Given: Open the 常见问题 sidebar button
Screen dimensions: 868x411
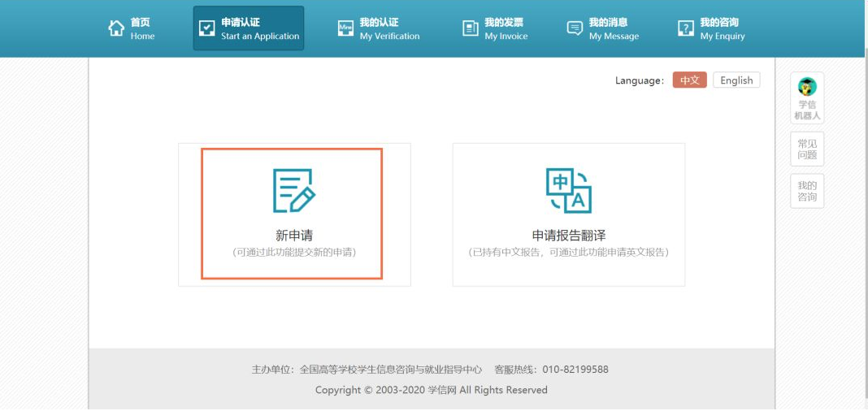Looking at the screenshot, I should pyautogui.click(x=807, y=149).
